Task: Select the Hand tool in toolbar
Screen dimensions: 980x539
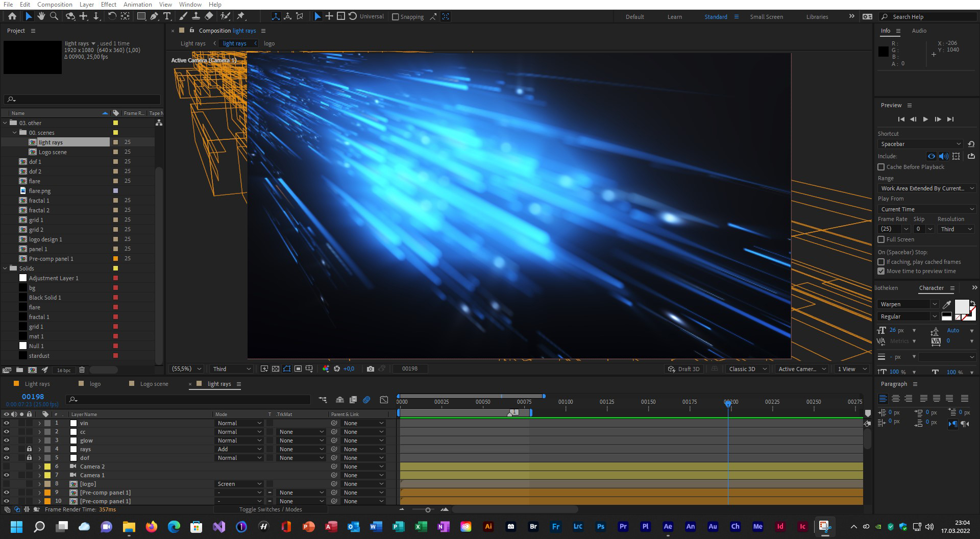Action: [41, 16]
